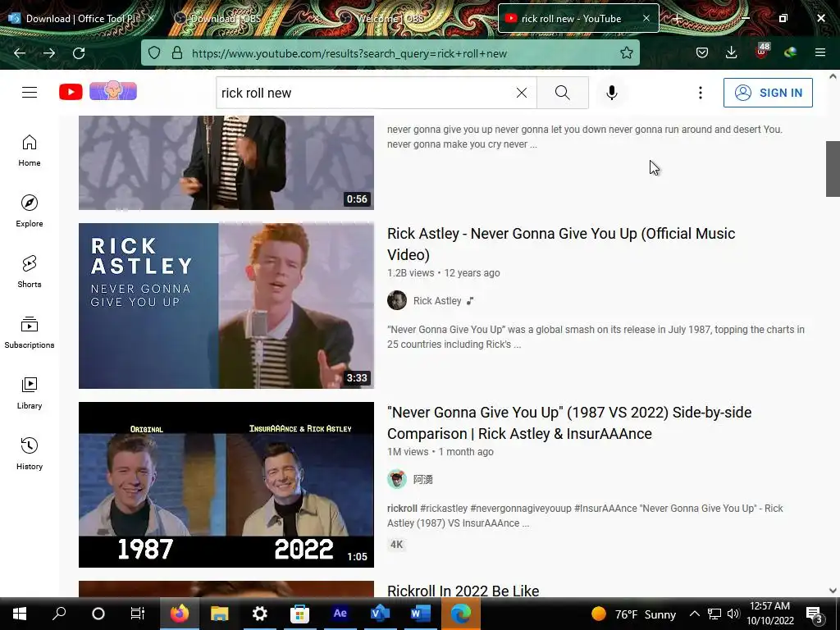Click the SIGN IN button
Viewport: 840px width, 630px height.
click(x=768, y=93)
